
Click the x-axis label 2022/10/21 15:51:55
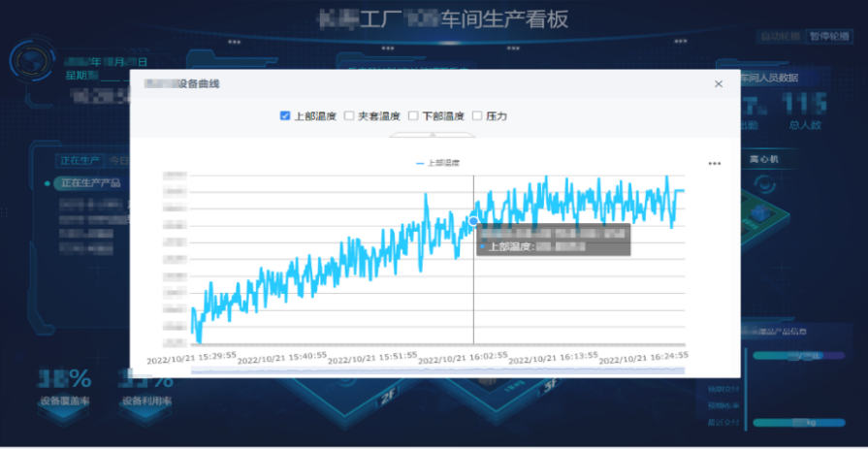(x=372, y=358)
